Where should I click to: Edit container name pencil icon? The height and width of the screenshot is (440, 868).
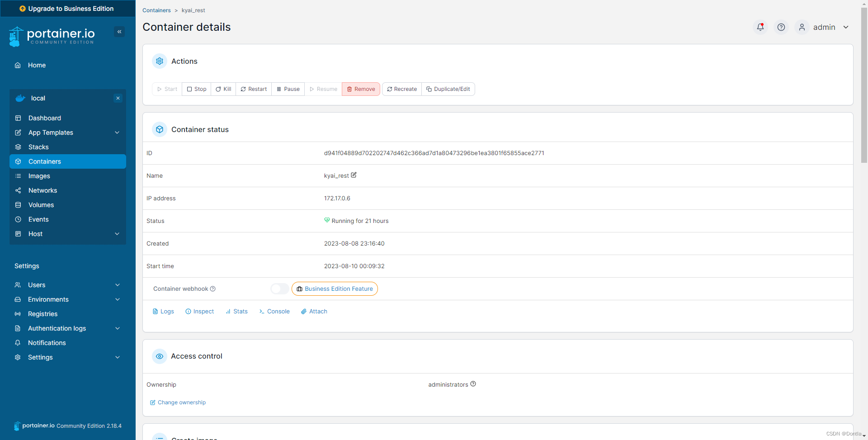354,175
